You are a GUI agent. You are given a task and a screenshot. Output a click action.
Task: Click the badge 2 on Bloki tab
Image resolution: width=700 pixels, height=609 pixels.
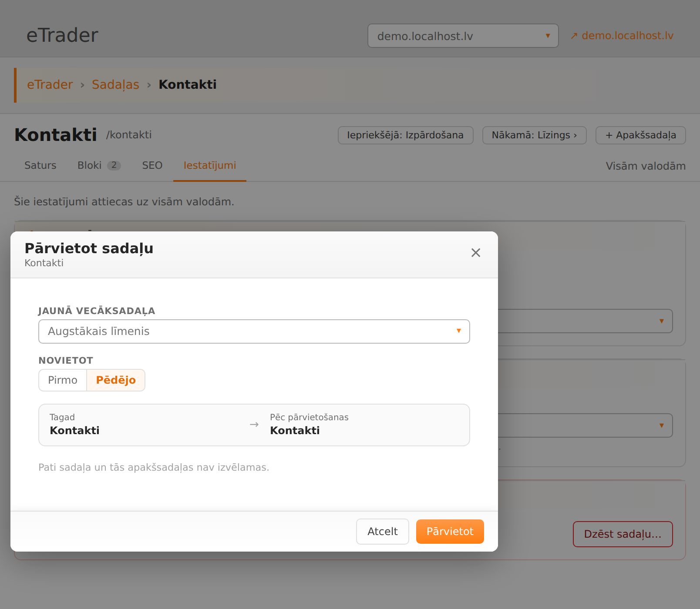click(114, 165)
